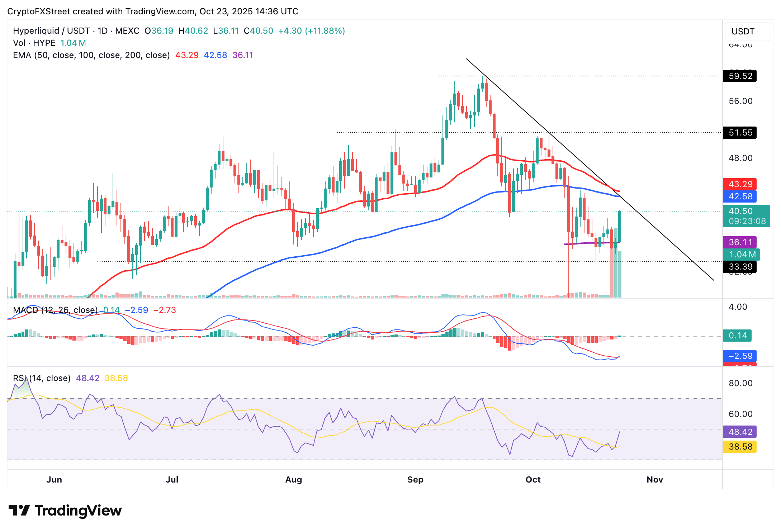Click the Sep label on the time axis

click(x=415, y=480)
